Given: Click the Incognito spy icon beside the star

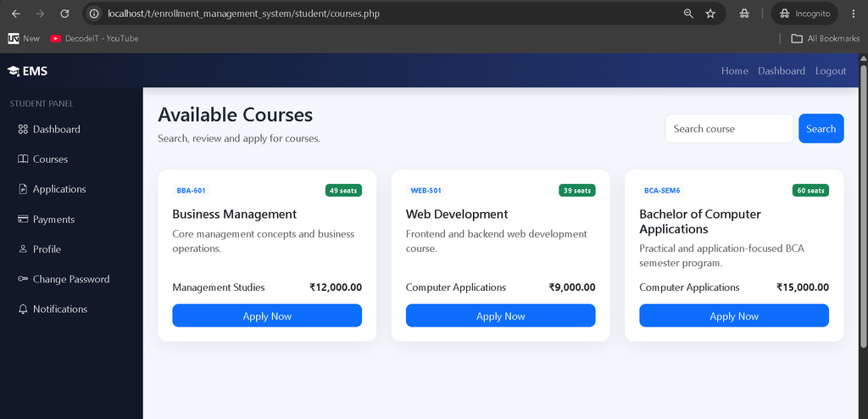Looking at the screenshot, I should pyautogui.click(x=744, y=14).
